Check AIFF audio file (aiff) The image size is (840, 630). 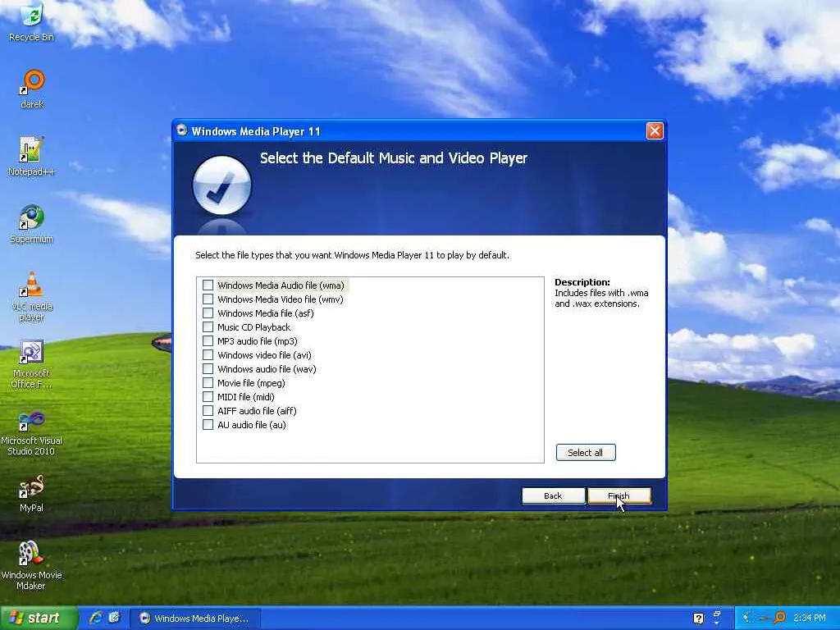208,410
